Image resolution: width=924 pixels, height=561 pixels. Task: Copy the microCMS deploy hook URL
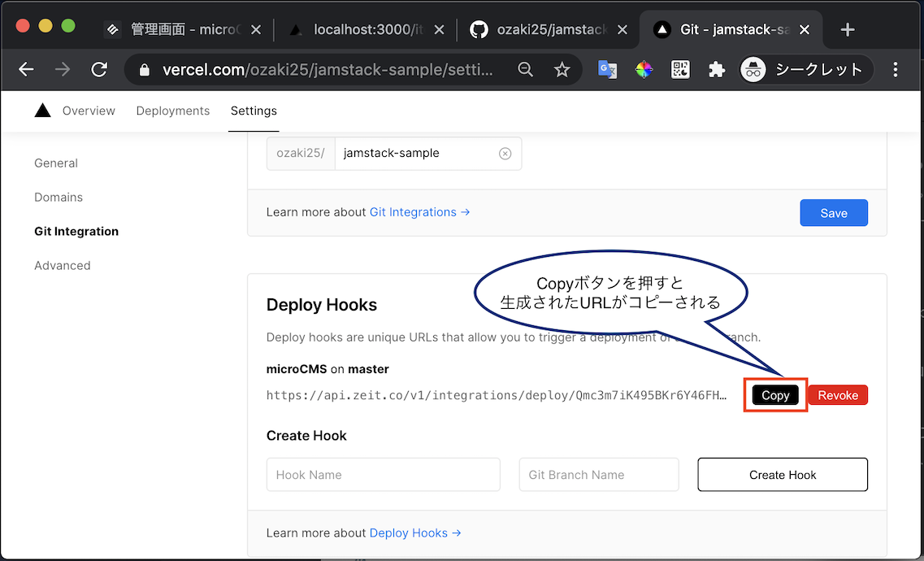pyautogui.click(x=775, y=395)
